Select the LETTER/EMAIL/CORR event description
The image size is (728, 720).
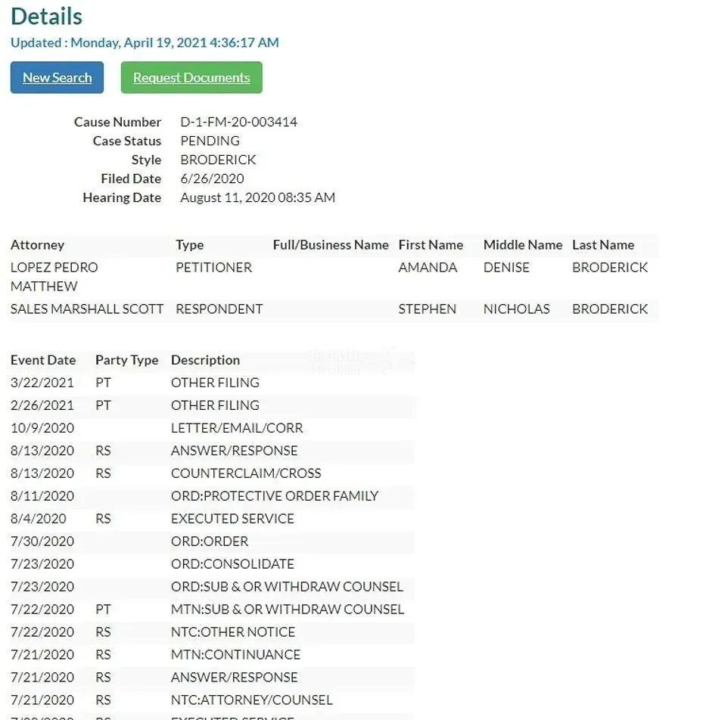(237, 428)
